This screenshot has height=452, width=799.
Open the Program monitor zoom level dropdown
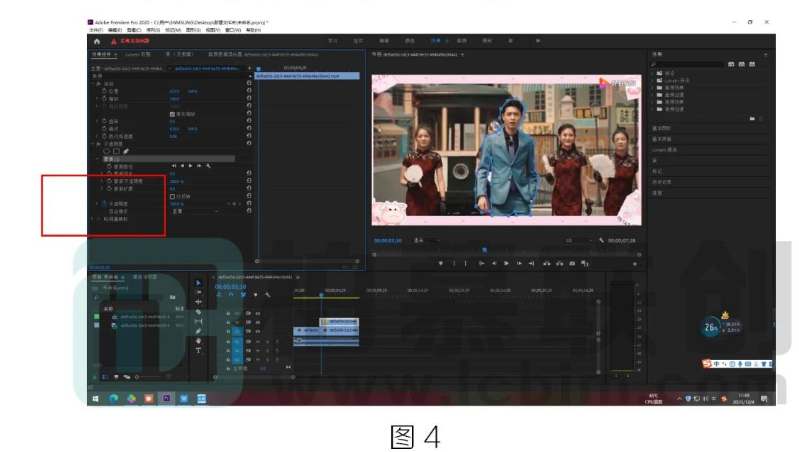click(x=425, y=241)
